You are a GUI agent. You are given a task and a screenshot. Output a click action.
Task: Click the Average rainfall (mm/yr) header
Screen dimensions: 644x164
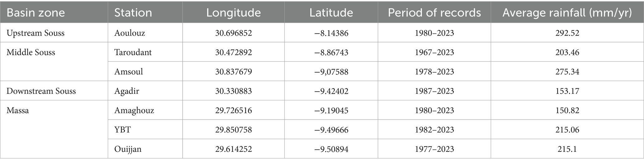pos(567,12)
